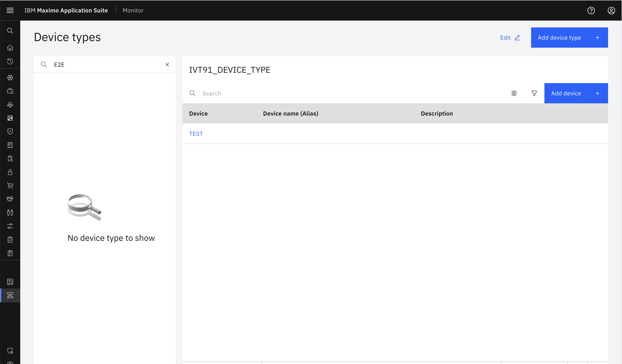Click the Device column header
The height and width of the screenshot is (364, 622).
point(198,114)
